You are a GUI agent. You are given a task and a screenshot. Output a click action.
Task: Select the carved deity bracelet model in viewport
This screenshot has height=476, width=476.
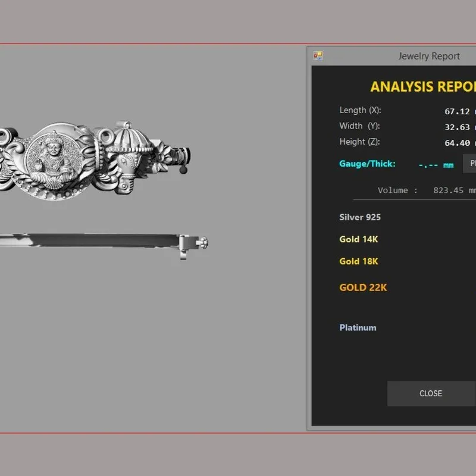[x=95, y=161]
